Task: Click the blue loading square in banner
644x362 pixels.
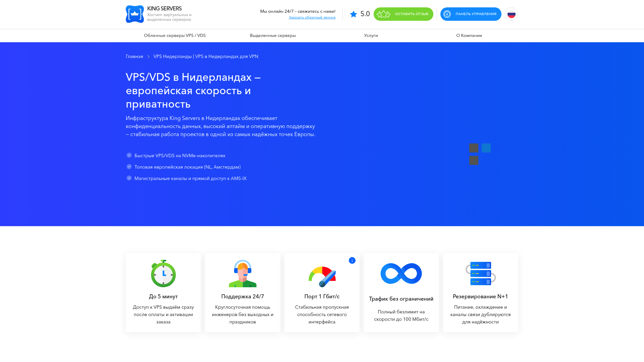Action: [x=486, y=148]
